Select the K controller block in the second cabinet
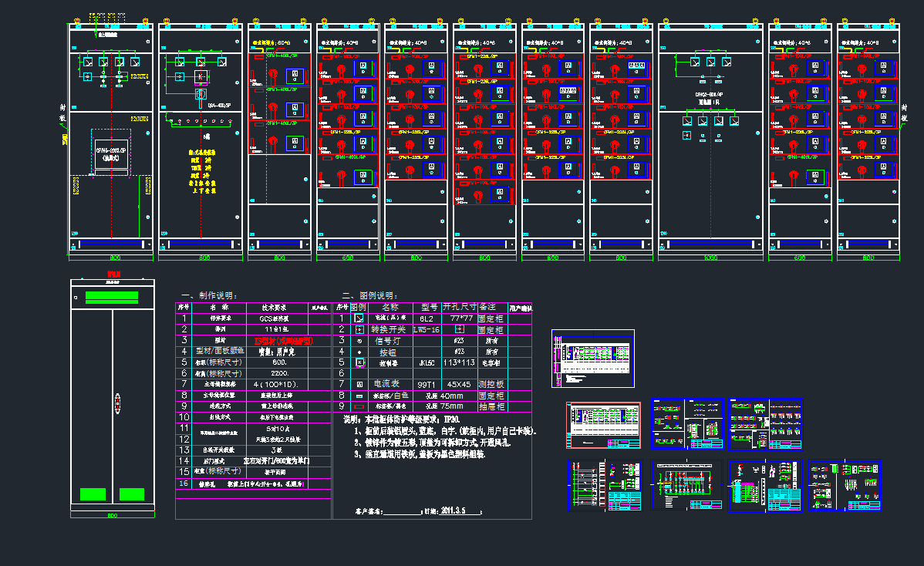 200,76
